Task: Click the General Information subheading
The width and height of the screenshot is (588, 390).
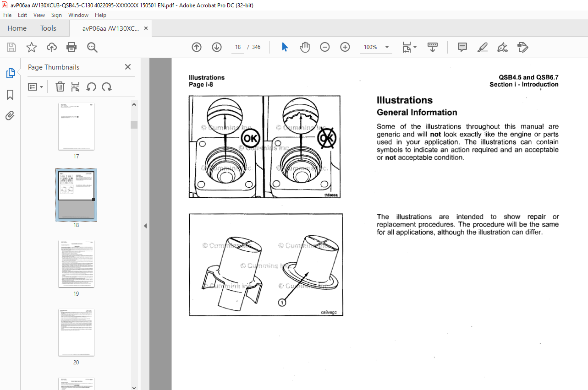Action: 417,113
